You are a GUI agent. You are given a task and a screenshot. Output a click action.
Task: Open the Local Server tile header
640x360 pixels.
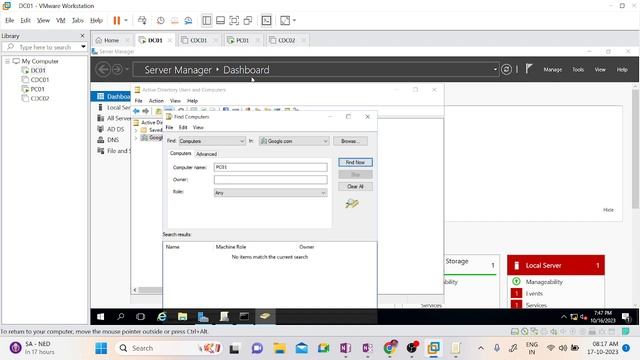pos(556,265)
